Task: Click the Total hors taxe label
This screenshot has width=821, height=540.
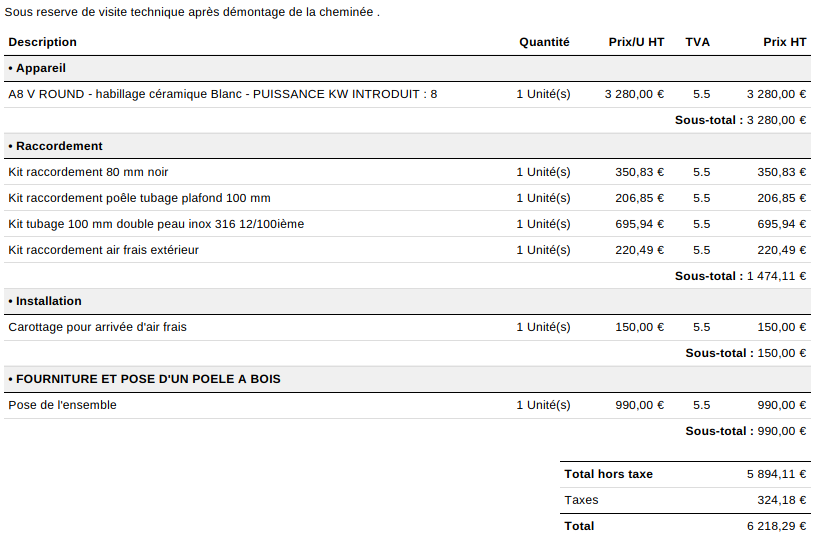Action: pos(608,474)
